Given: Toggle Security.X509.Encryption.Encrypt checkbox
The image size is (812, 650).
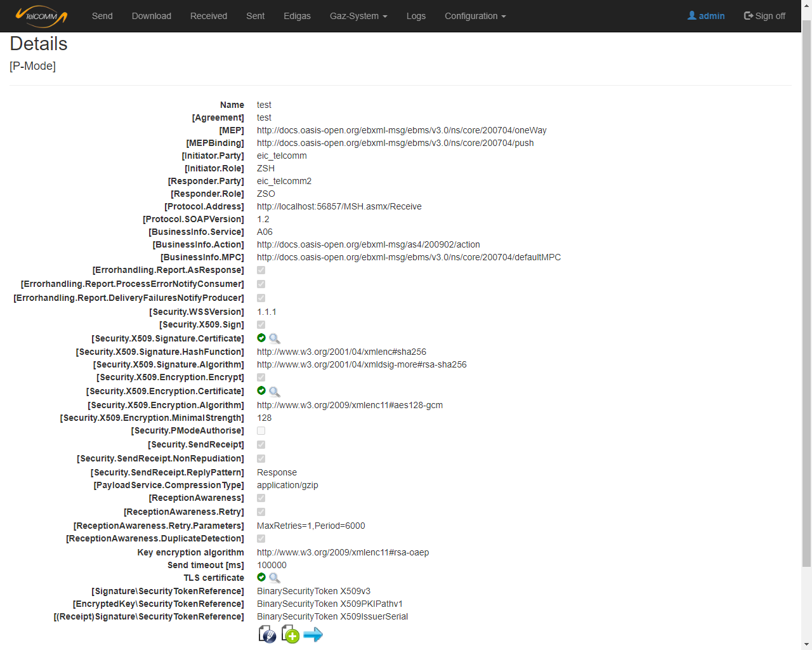Looking at the screenshot, I should (261, 378).
